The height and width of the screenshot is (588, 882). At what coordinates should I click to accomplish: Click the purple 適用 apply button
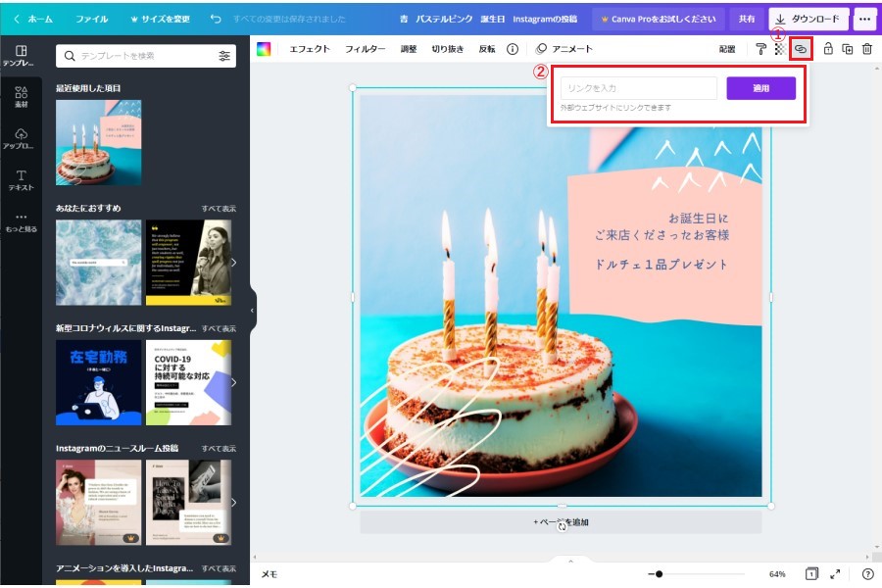(x=760, y=88)
